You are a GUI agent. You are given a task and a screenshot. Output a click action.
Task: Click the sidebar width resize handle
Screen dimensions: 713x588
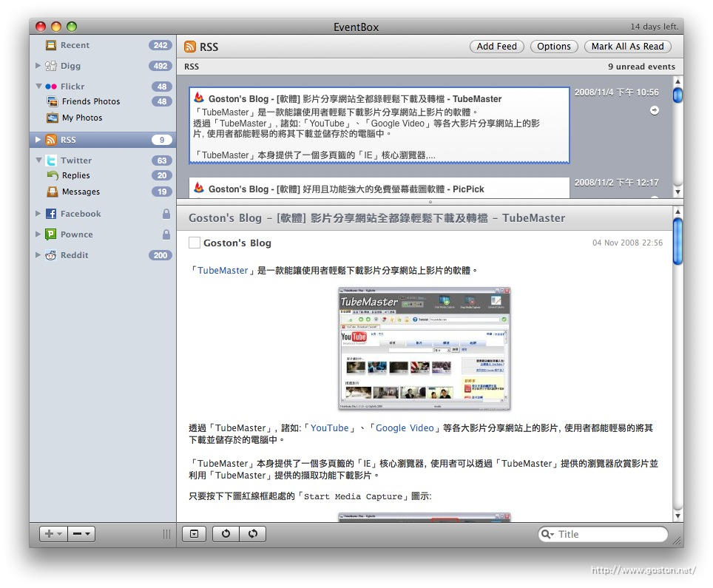click(167, 534)
